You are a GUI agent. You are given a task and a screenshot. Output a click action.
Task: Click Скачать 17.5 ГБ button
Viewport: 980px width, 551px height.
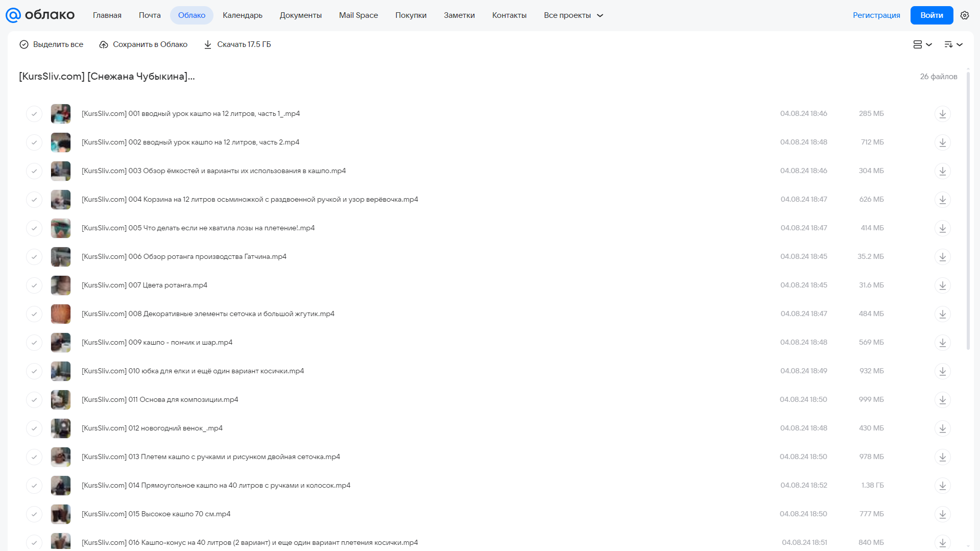coord(237,44)
